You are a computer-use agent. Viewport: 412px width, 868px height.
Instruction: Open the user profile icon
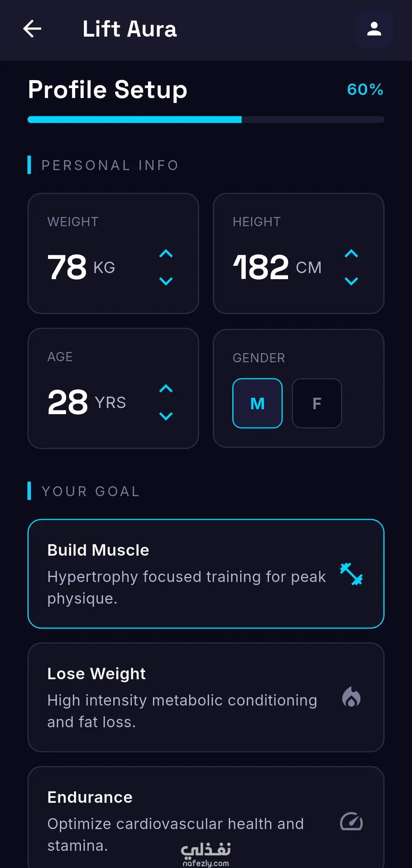click(x=374, y=29)
